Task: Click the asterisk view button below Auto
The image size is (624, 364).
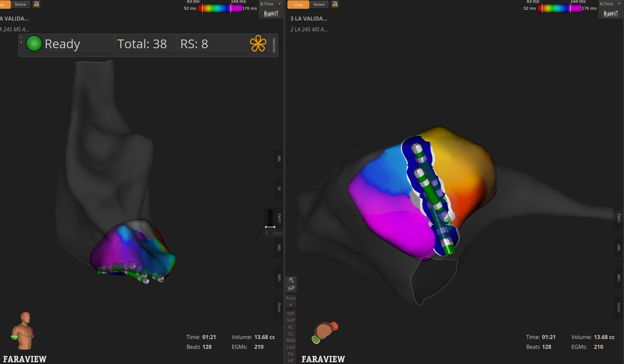Action: pyautogui.click(x=291, y=305)
